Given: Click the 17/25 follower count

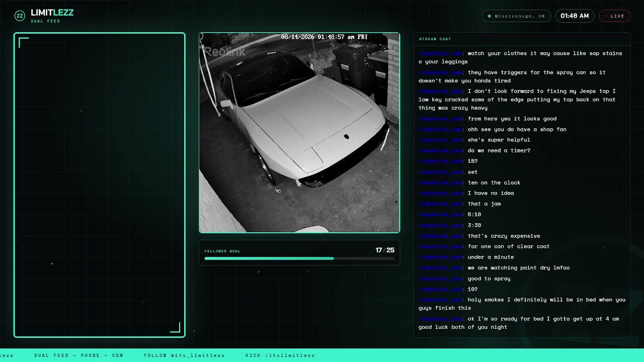Looking at the screenshot, I should (385, 250).
